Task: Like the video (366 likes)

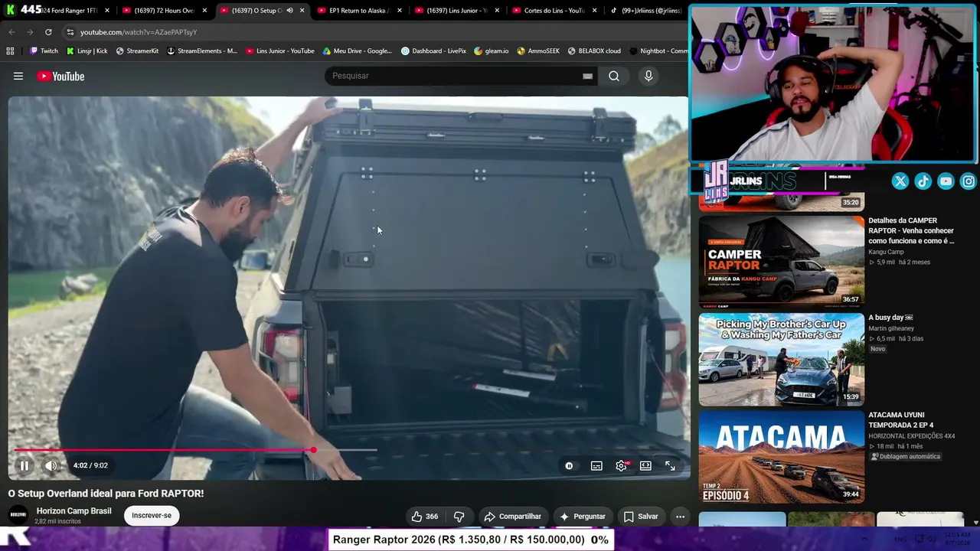Action: 425,517
